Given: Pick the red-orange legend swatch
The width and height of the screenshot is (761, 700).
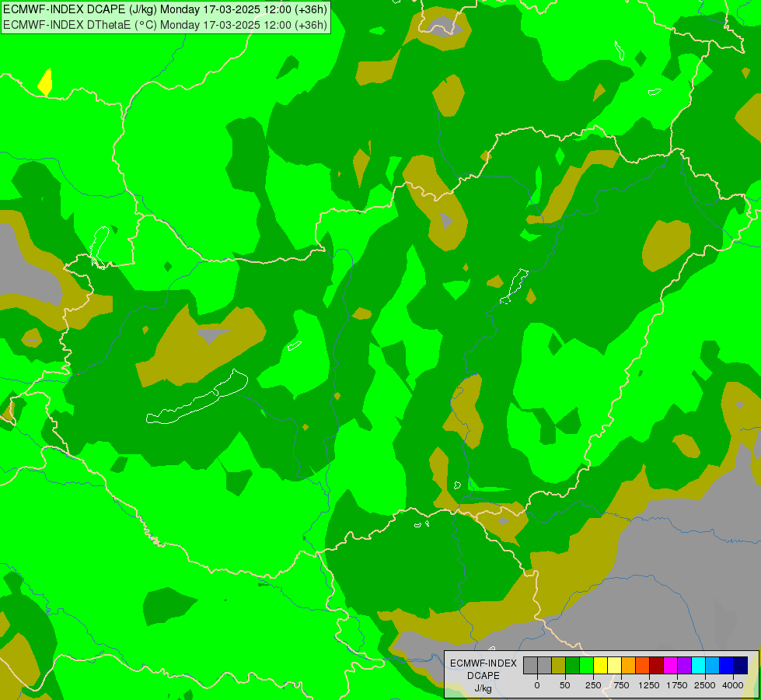Looking at the screenshot, I should click(x=643, y=666).
